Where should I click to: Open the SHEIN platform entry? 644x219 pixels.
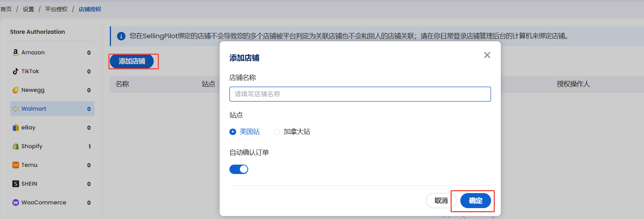[x=52, y=184]
